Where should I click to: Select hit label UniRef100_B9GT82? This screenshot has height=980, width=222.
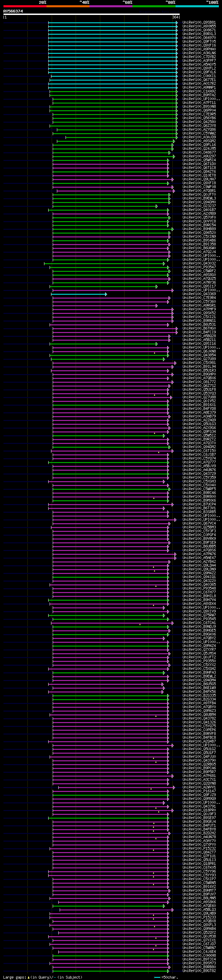[199, 971]
